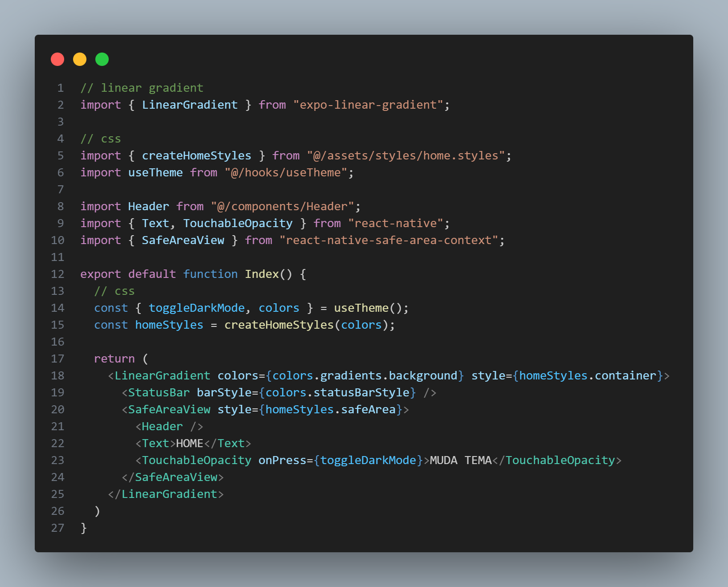Click line number 27 in gutter

[x=57, y=528]
